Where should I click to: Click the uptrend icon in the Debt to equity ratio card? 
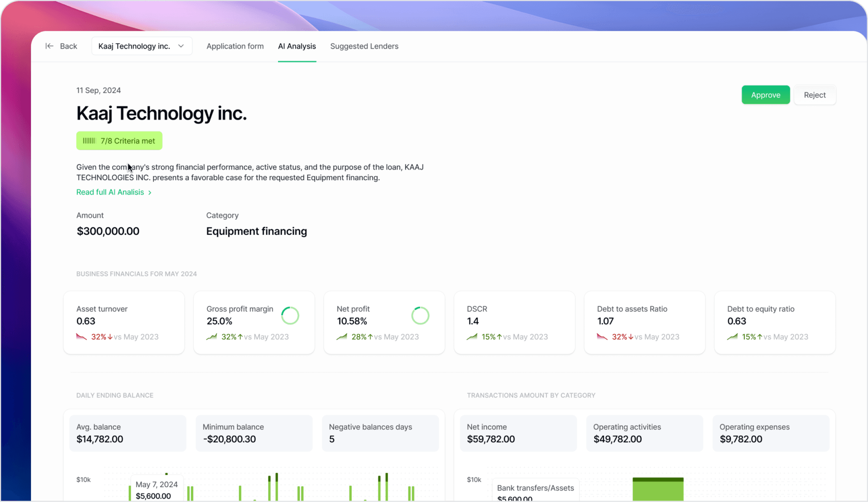pyautogui.click(x=732, y=337)
